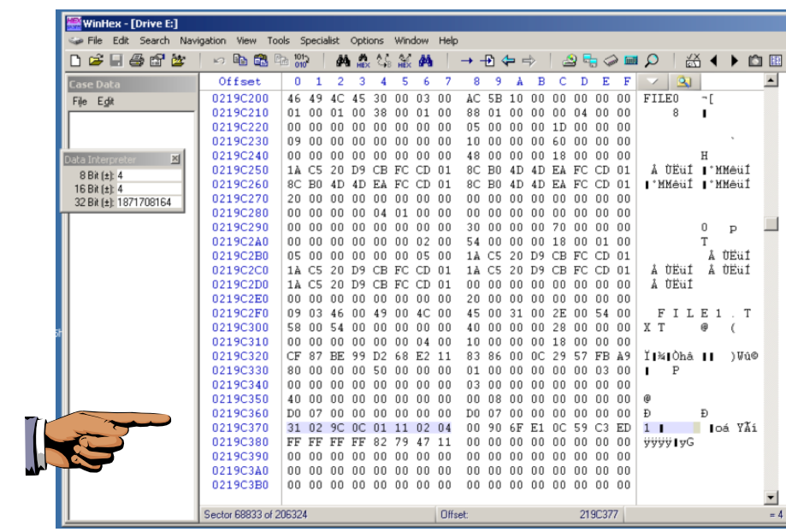
Task: Click the Open RAM memory chip icon
Action: (611, 61)
